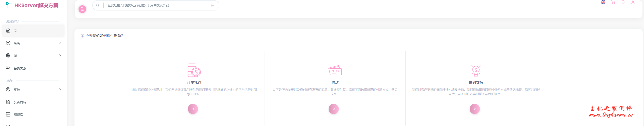Expand the 域 sidebar menu
Screen dimensions: 644x126
[33, 56]
